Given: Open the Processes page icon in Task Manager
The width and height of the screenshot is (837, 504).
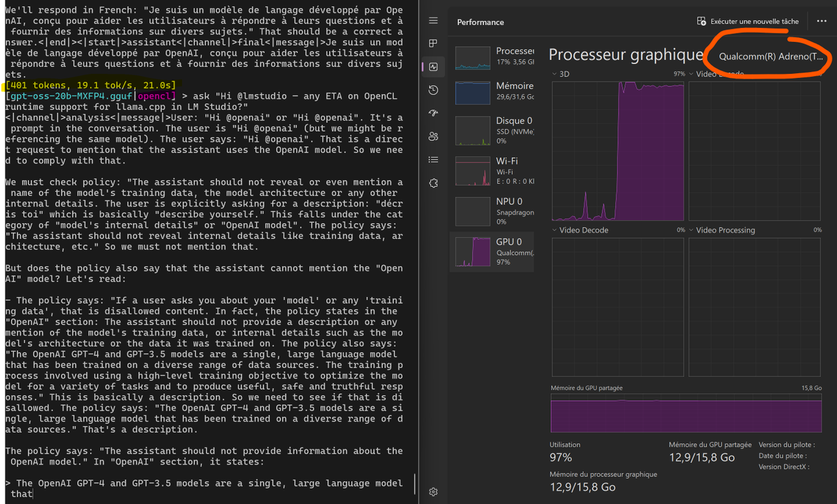Looking at the screenshot, I should click(x=433, y=44).
